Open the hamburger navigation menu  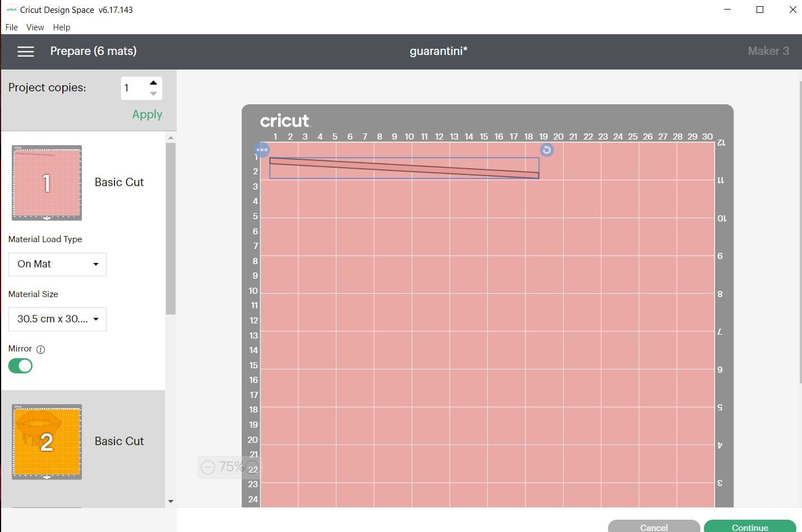[x=26, y=52]
